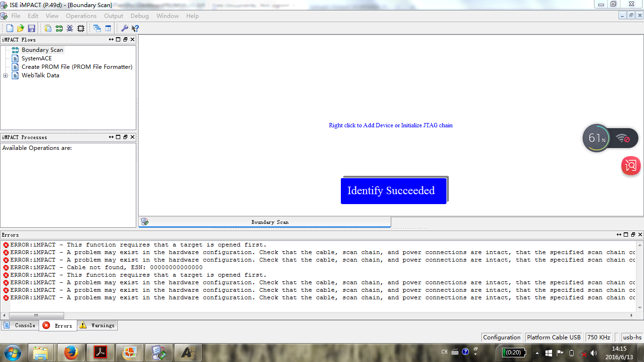This screenshot has height=362, width=644.
Task: Click the bug Debug Chain toolbar icon
Action: (70, 28)
